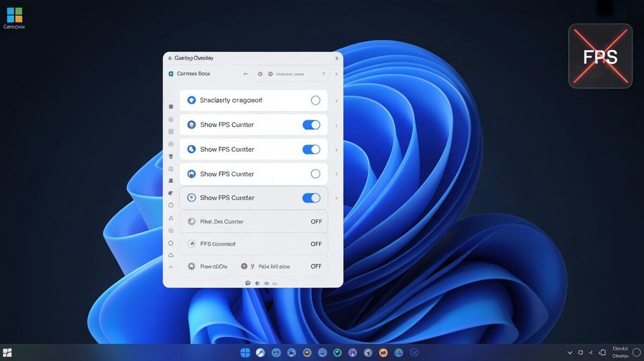Select the "Rsw oDOte" entry in the last row

click(214, 266)
